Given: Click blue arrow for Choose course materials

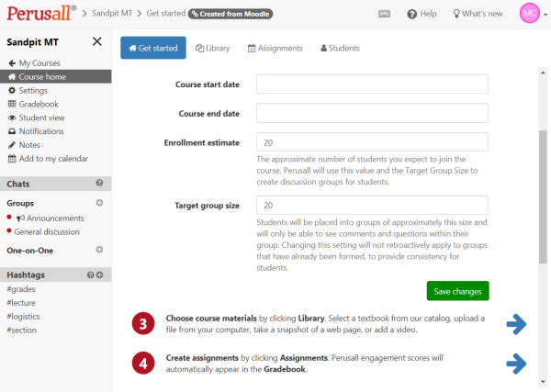Looking at the screenshot, I should (516, 324).
